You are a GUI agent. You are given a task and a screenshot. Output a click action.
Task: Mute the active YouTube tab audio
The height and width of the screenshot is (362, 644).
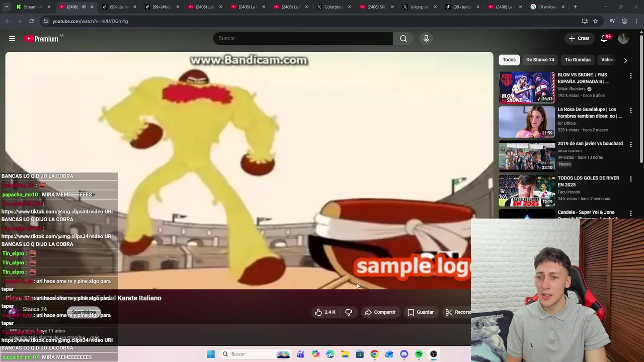pyautogui.click(x=84, y=7)
